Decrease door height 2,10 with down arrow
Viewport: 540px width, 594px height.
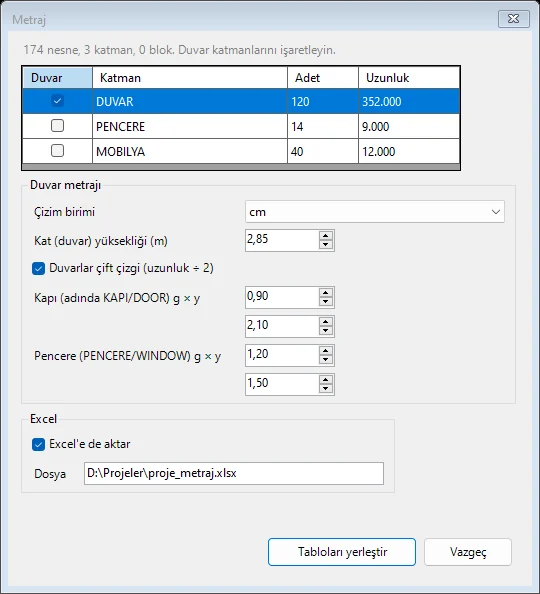(x=326, y=331)
